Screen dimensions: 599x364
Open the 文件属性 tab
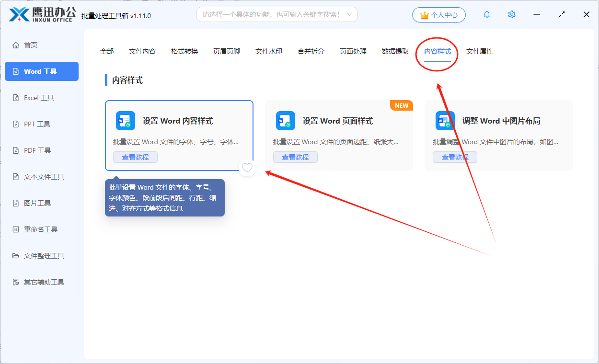pos(480,51)
